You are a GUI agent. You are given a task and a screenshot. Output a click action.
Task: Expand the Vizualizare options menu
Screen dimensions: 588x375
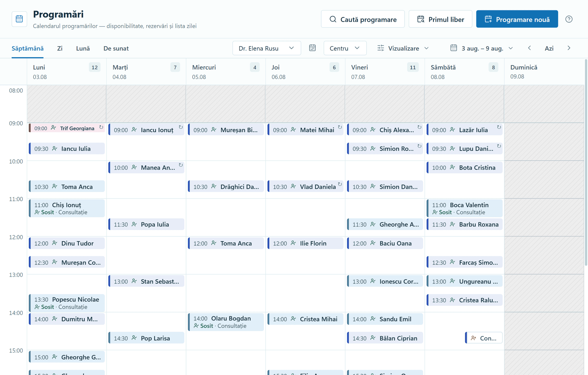coord(403,48)
